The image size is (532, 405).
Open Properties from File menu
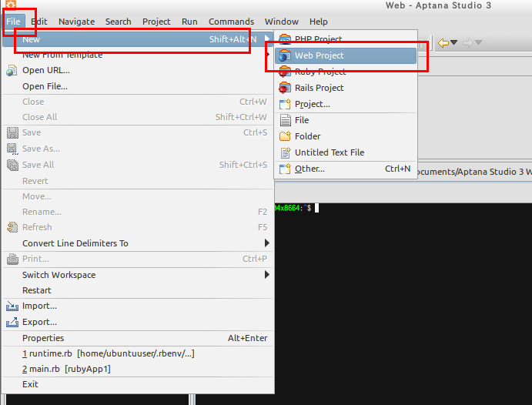(137, 338)
